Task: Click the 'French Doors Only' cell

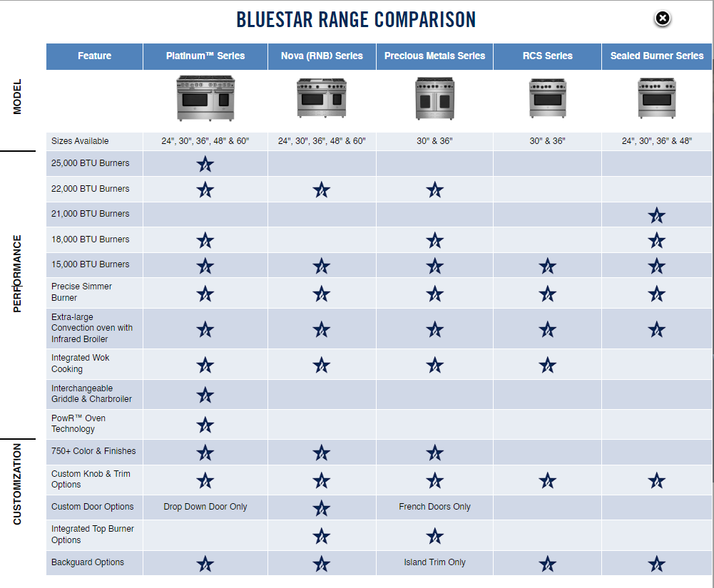Action: click(435, 507)
